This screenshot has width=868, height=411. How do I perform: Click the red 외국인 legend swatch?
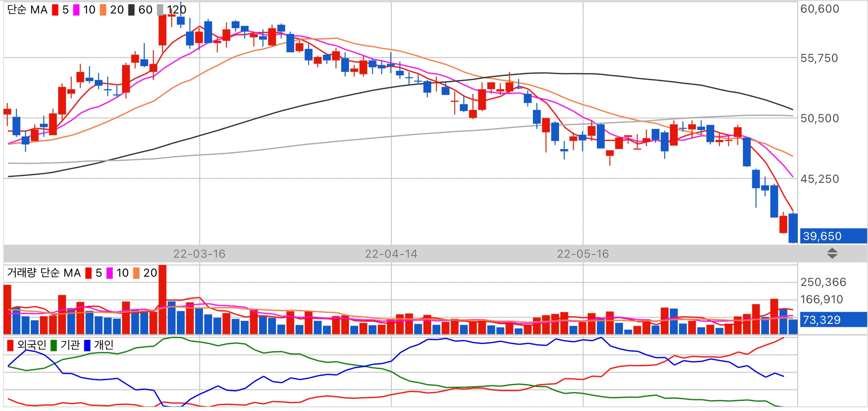coord(11,345)
